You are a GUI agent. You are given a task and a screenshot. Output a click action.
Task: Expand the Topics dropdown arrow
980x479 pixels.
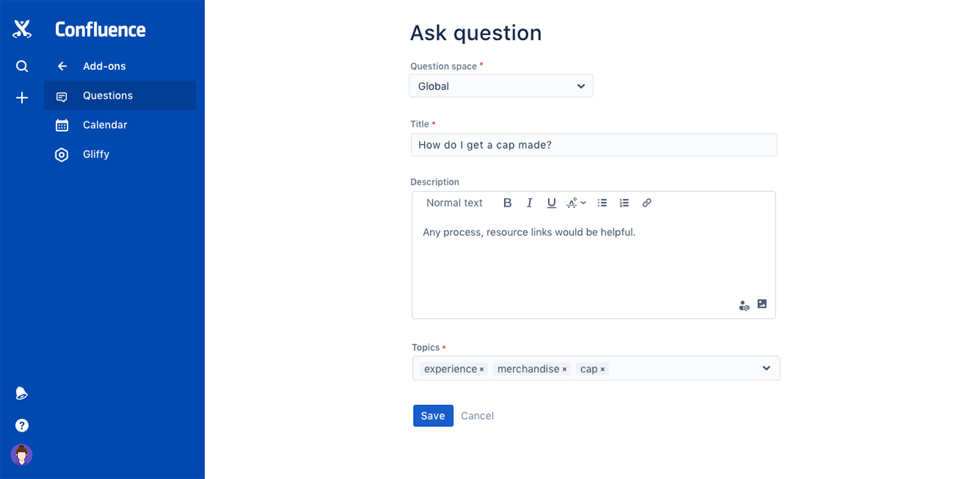point(766,368)
